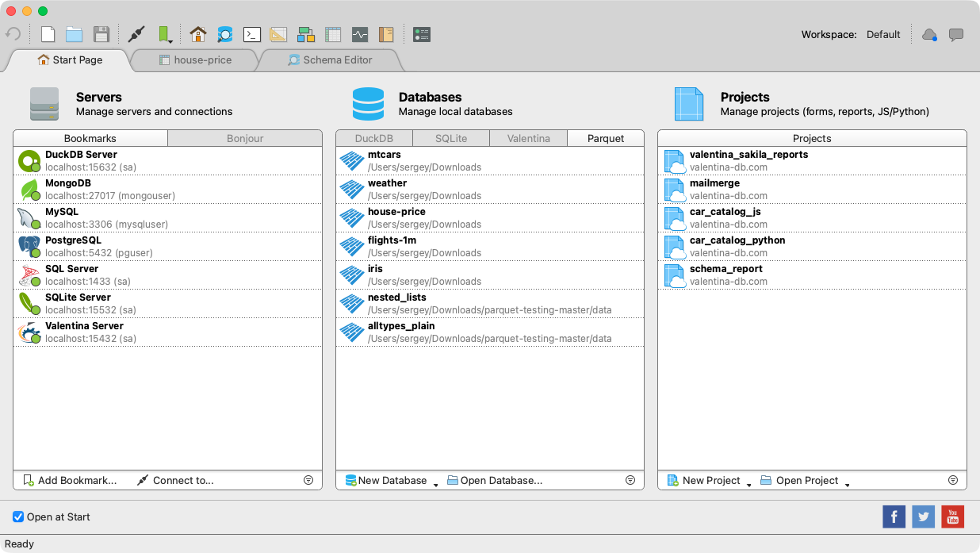Open Databases panel filter options icon

click(x=630, y=480)
